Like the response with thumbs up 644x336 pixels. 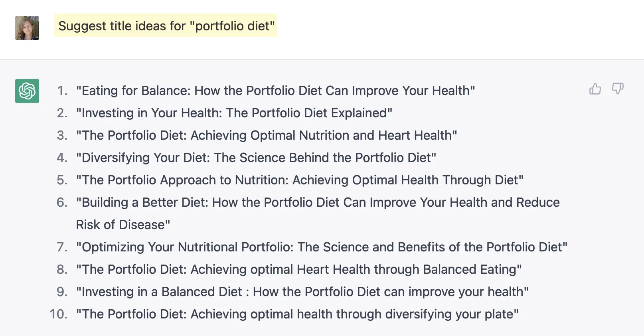point(595,89)
